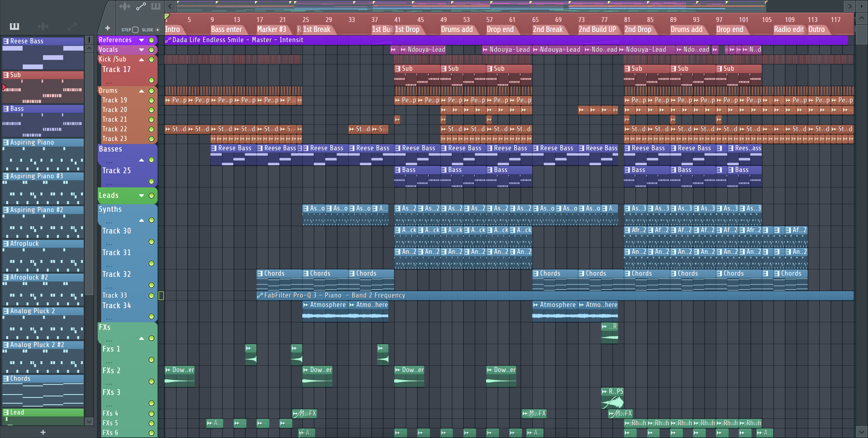The height and width of the screenshot is (438, 868).
Task: Mute the Vocals track
Action: (x=152, y=50)
